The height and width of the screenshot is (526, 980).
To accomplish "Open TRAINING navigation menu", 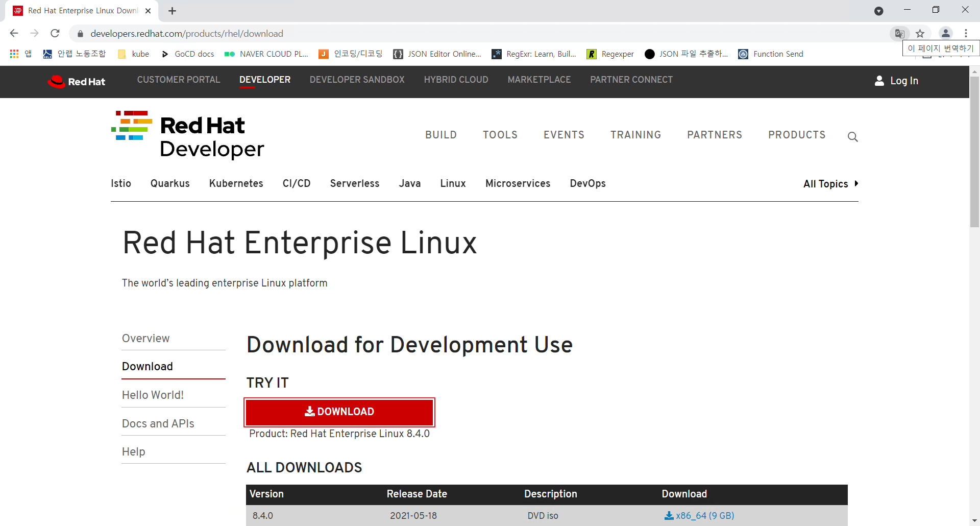I will (636, 135).
